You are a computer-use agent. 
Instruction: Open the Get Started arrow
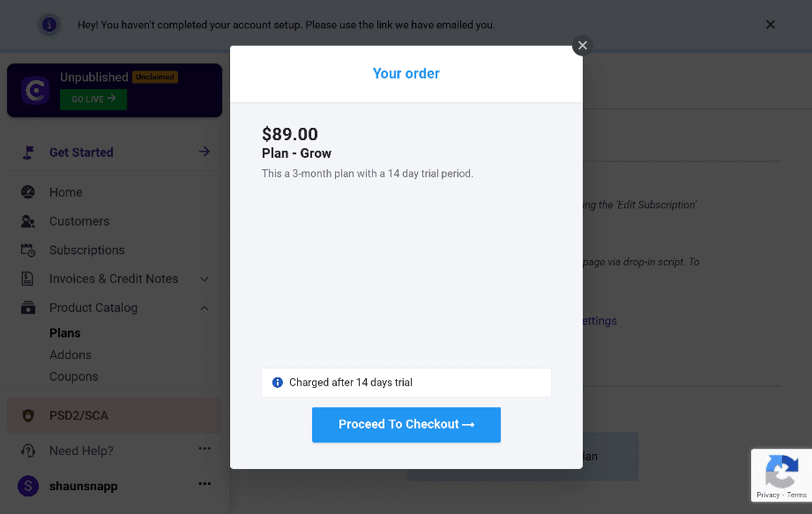coord(205,151)
